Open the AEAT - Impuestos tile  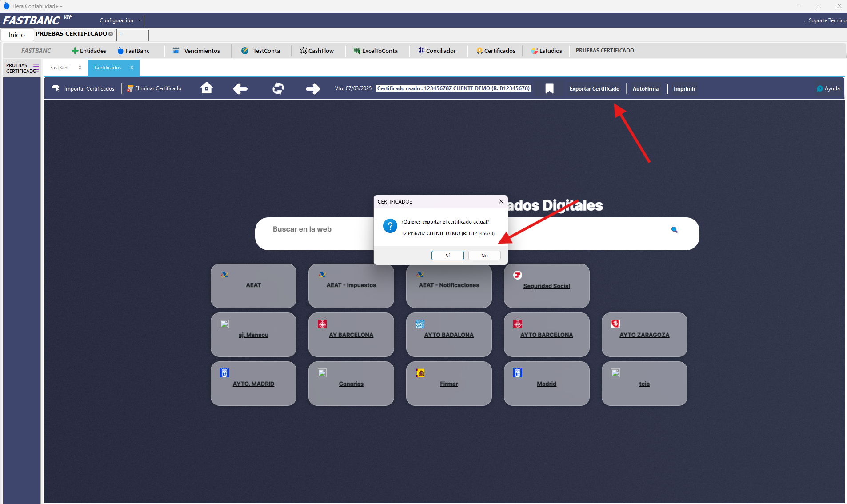[x=351, y=286]
